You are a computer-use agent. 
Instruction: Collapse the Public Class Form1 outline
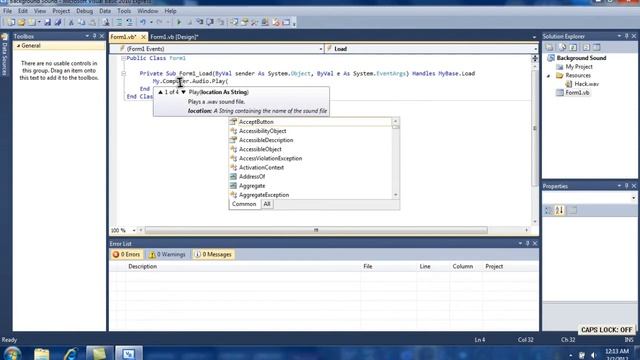pos(123,58)
